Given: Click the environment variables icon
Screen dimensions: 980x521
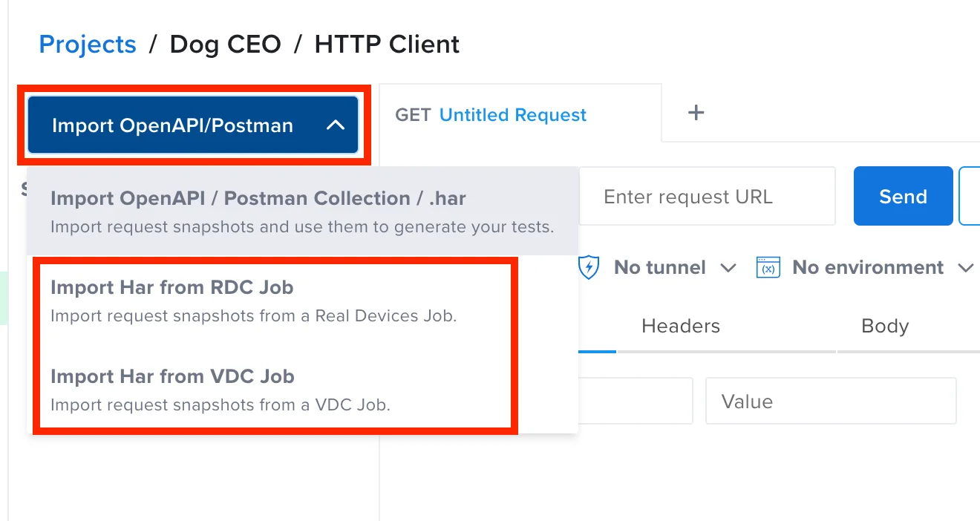Looking at the screenshot, I should pyautogui.click(x=768, y=267).
